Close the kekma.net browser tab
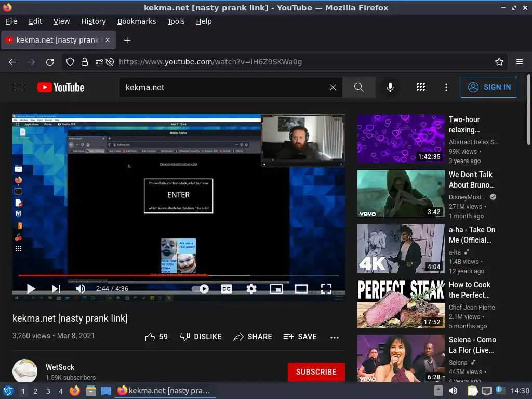The height and width of the screenshot is (399, 532). (x=107, y=40)
